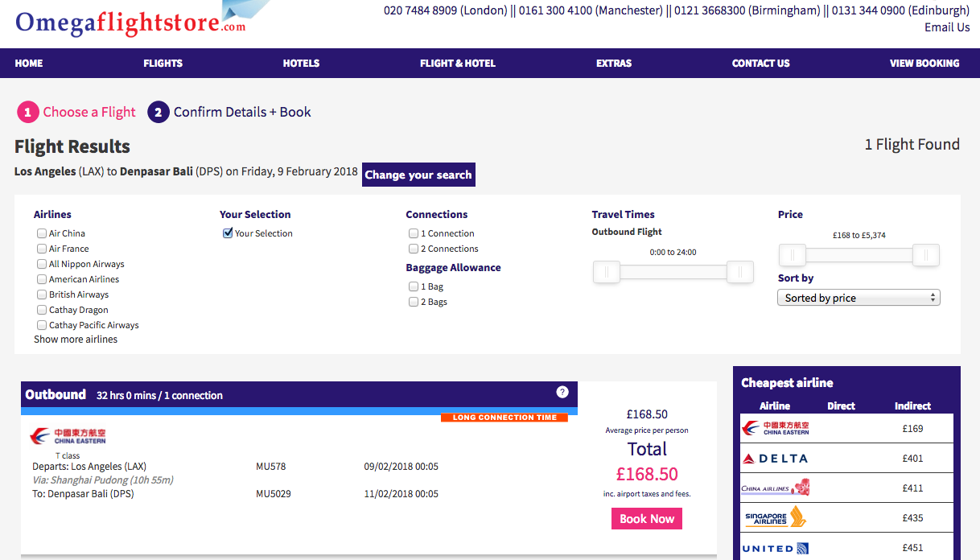Filter by 1 Connection checkbox
This screenshot has height=560, width=980.
tap(414, 233)
